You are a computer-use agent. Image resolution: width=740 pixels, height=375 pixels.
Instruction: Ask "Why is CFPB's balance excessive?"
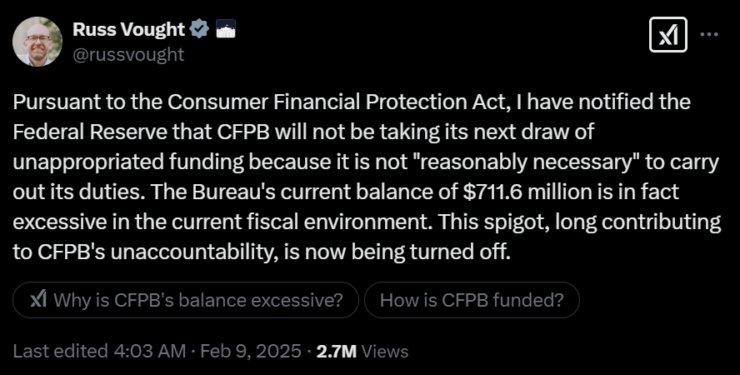185,300
